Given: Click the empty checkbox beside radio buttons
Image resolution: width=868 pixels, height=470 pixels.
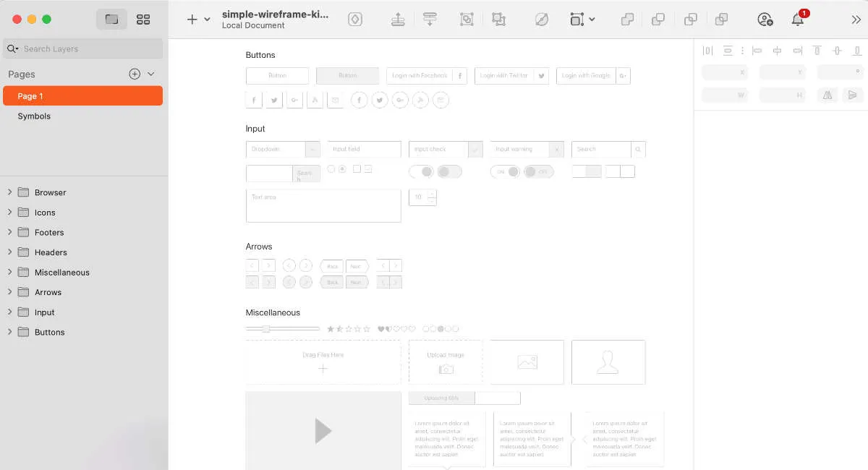Looking at the screenshot, I should 357,168.
